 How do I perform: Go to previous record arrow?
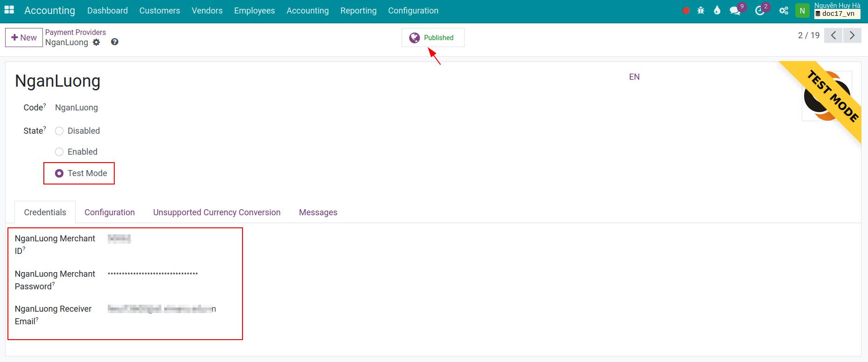[833, 35]
